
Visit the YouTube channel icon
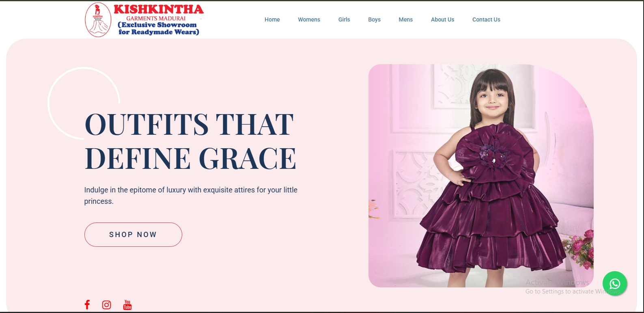[127, 305]
